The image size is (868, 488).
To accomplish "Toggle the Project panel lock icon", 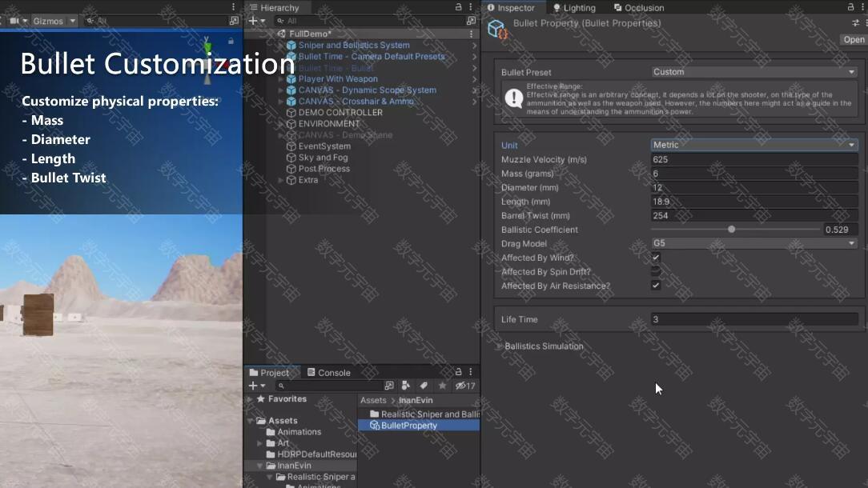I will tap(458, 372).
